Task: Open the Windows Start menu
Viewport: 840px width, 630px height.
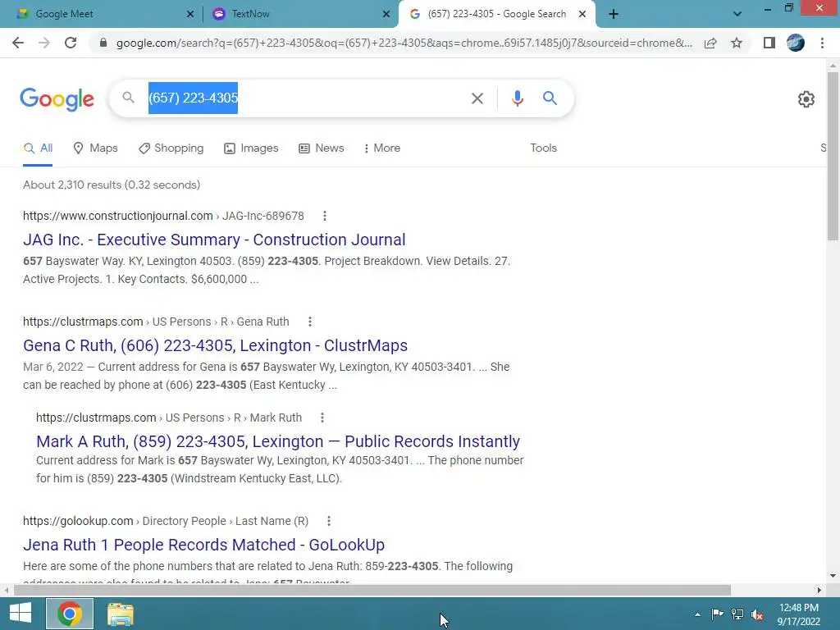Action: pyautogui.click(x=21, y=614)
